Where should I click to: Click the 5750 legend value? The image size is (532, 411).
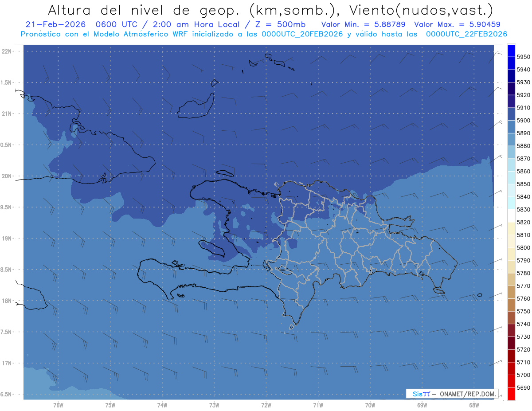pos(523,311)
